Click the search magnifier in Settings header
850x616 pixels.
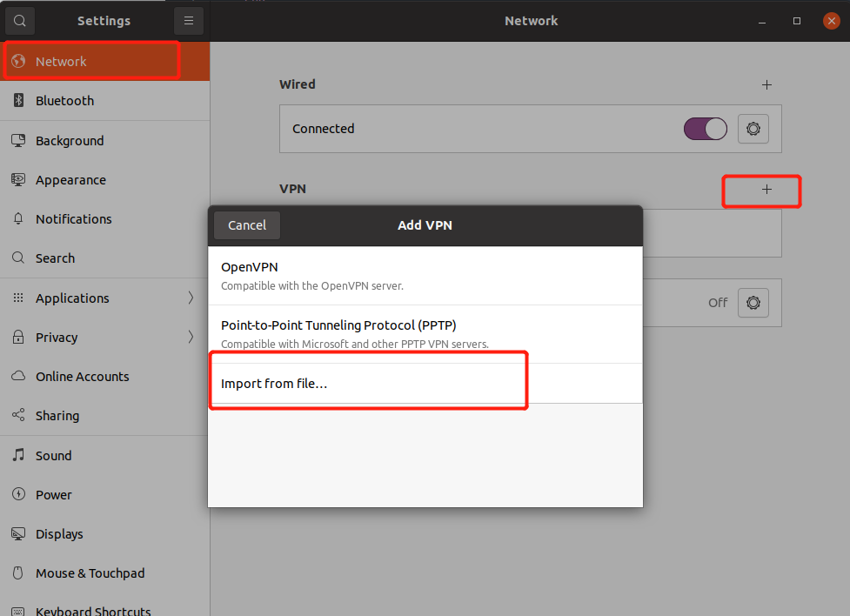(19, 20)
